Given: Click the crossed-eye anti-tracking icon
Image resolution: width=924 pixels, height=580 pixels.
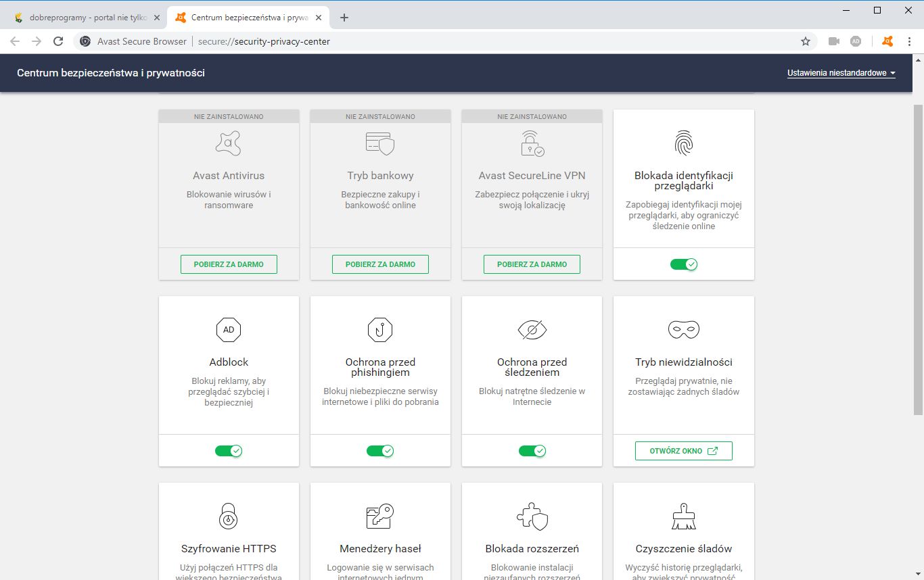Looking at the screenshot, I should (x=532, y=330).
